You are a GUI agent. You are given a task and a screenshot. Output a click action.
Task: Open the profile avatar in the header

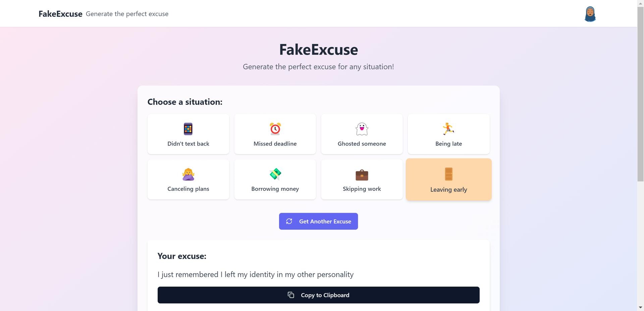[x=590, y=14]
